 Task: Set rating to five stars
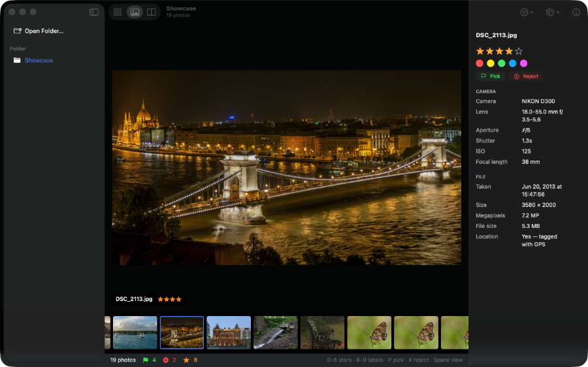click(519, 51)
